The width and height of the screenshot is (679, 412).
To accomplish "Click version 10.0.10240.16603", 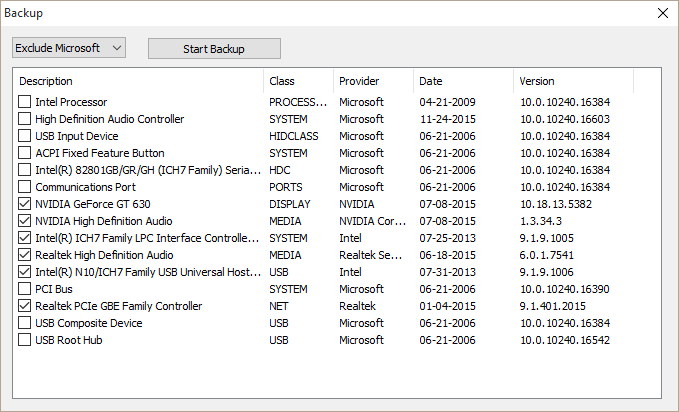I will pyautogui.click(x=565, y=119).
